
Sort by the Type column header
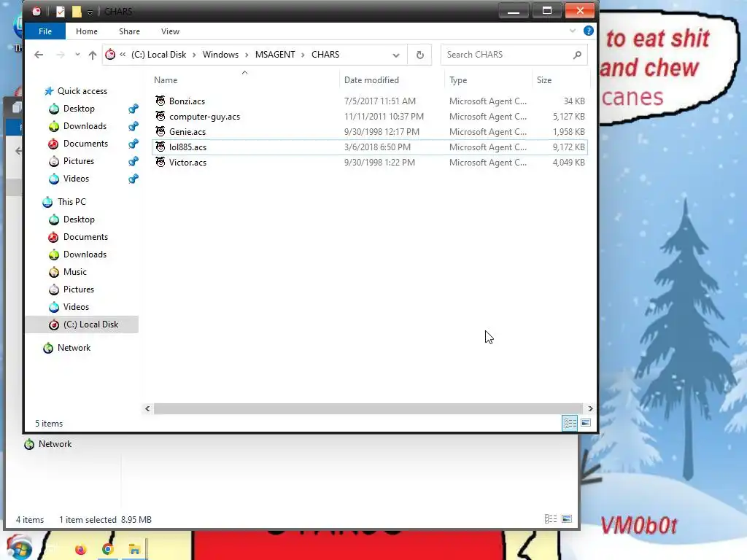pyautogui.click(x=458, y=80)
